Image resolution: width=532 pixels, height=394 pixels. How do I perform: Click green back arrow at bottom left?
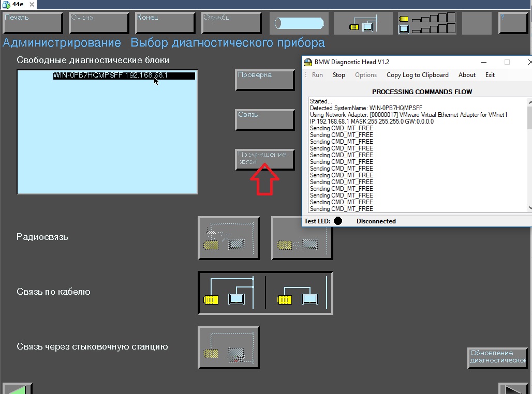pos(17,389)
